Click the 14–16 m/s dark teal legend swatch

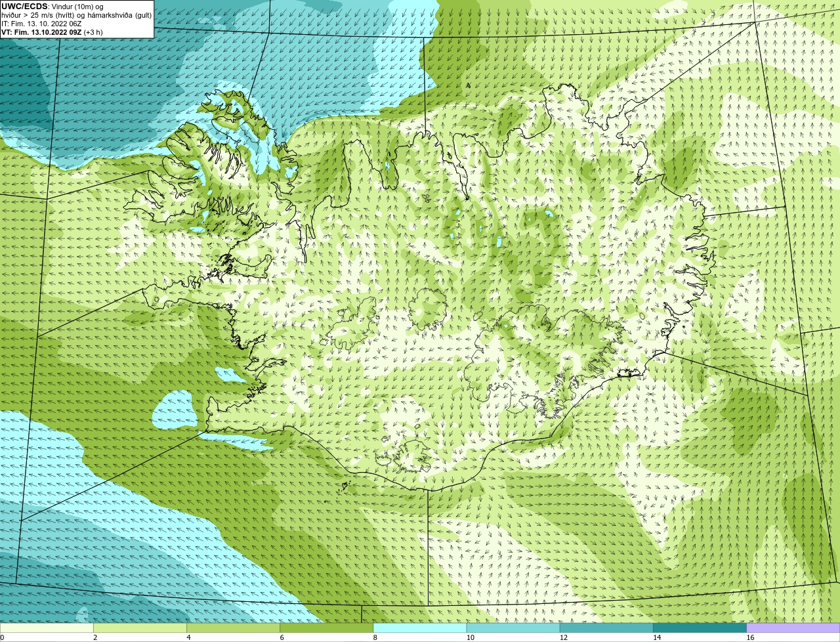click(700, 628)
